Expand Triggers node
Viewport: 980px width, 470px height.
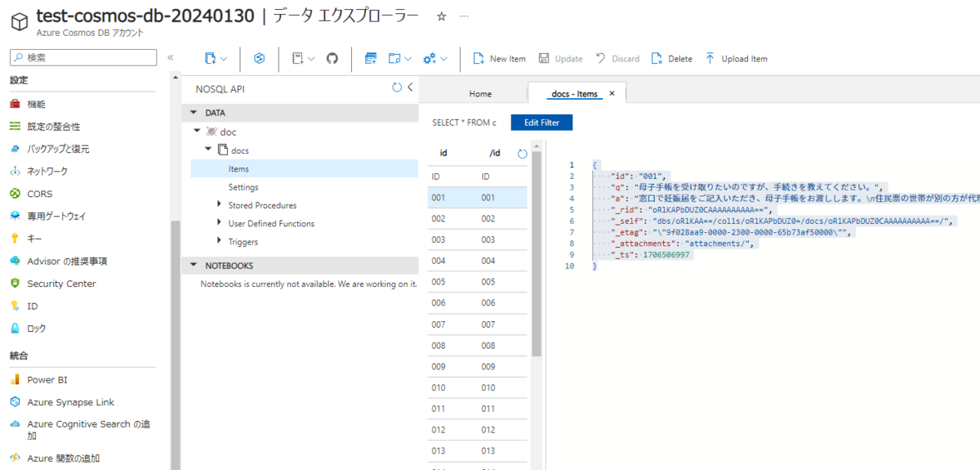[219, 241]
